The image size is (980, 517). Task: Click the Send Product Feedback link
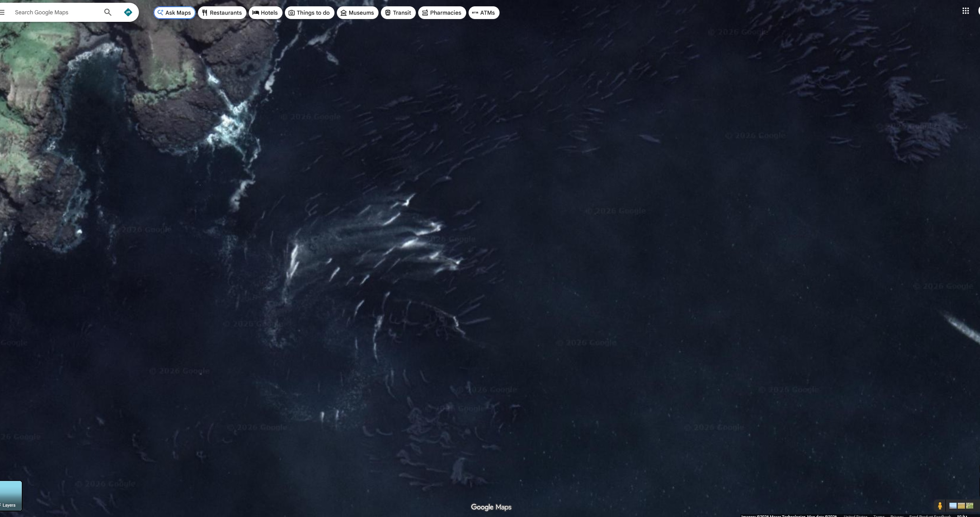pyautogui.click(x=930, y=515)
